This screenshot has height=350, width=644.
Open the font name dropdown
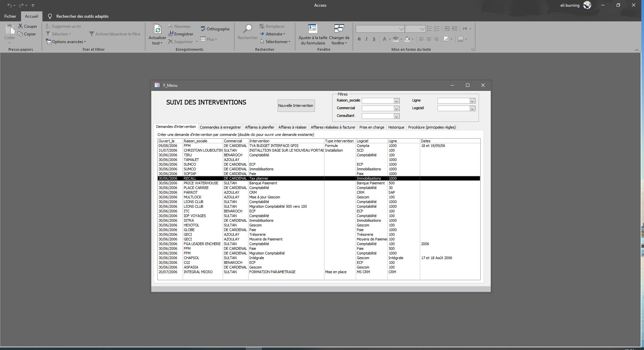401,29
